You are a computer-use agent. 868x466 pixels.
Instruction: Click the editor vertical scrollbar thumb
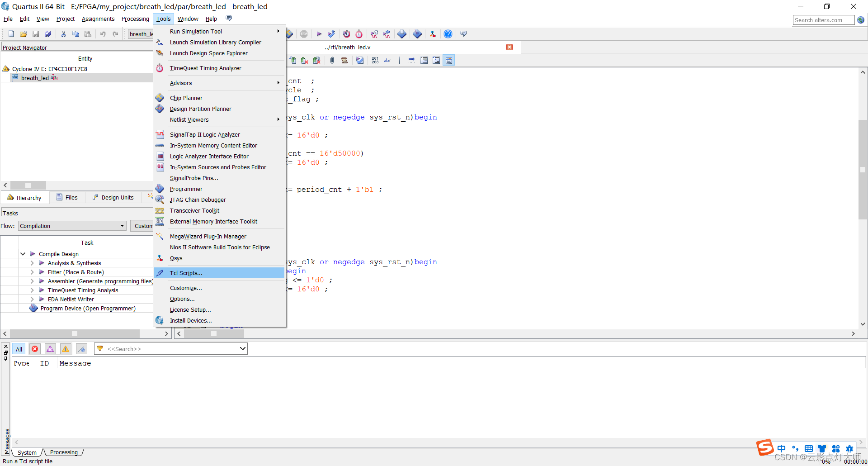863,170
